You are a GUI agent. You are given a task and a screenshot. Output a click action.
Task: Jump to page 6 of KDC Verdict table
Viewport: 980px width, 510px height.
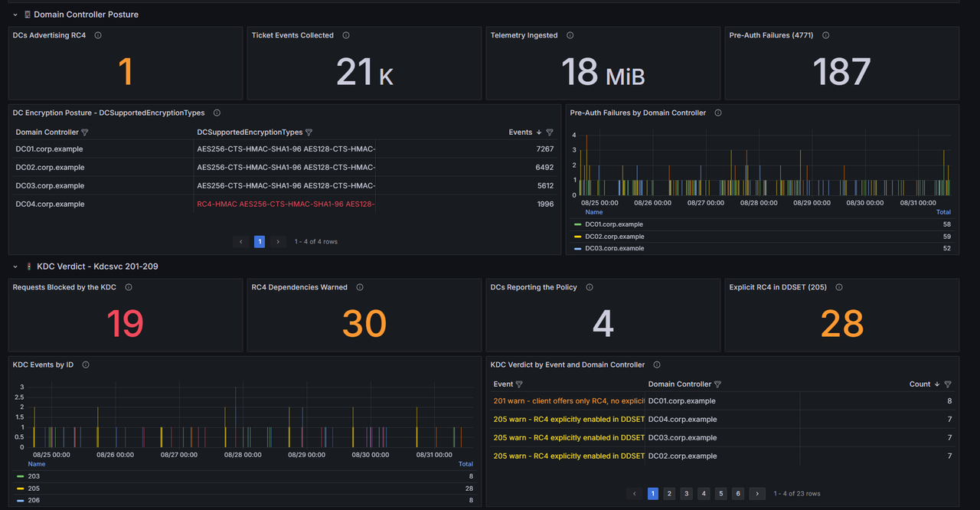(738, 494)
